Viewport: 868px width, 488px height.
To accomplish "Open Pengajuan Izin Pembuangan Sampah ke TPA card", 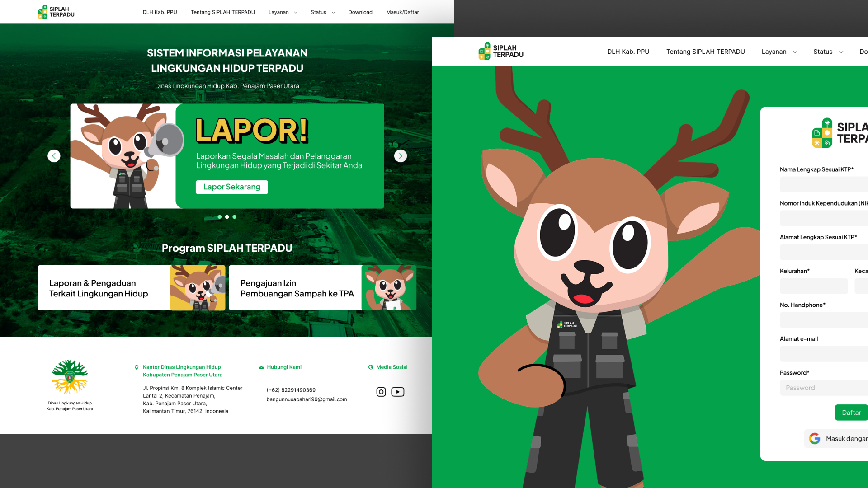I will click(323, 288).
